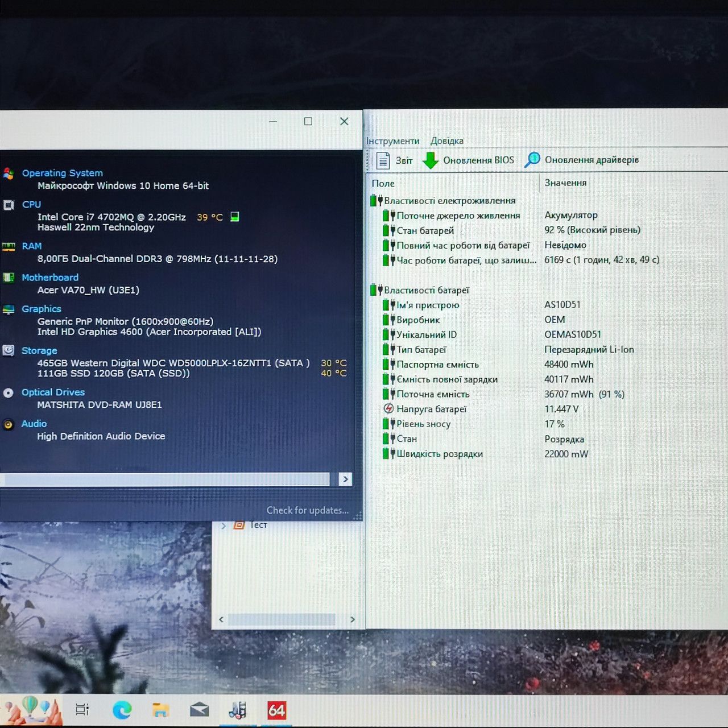The height and width of the screenshot is (728, 728).
Task: Open the Storage section heading
Action: (39, 350)
